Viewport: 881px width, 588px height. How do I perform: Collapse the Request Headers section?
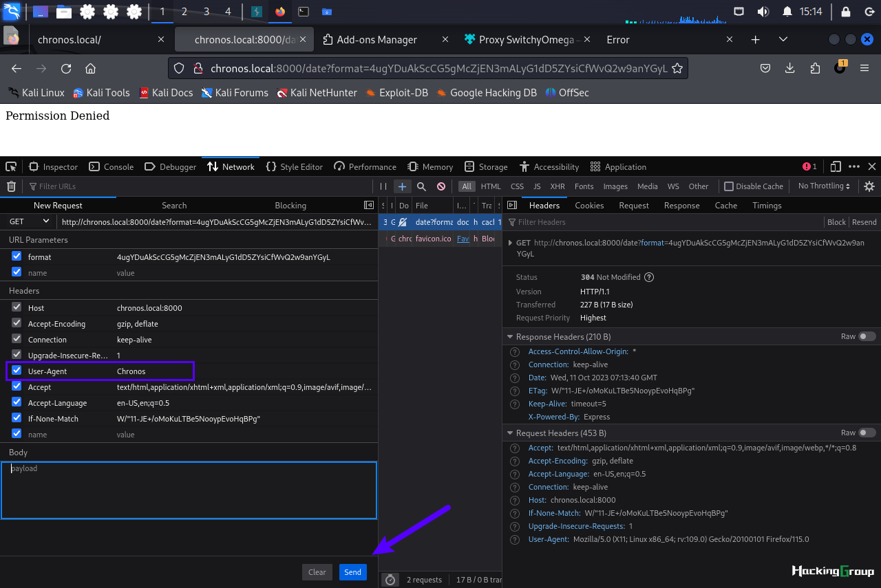pyautogui.click(x=510, y=433)
